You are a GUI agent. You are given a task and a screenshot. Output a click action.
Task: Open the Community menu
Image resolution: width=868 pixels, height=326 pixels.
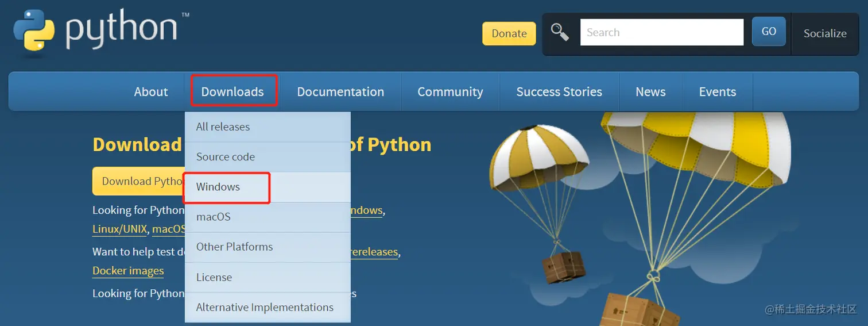tap(450, 91)
